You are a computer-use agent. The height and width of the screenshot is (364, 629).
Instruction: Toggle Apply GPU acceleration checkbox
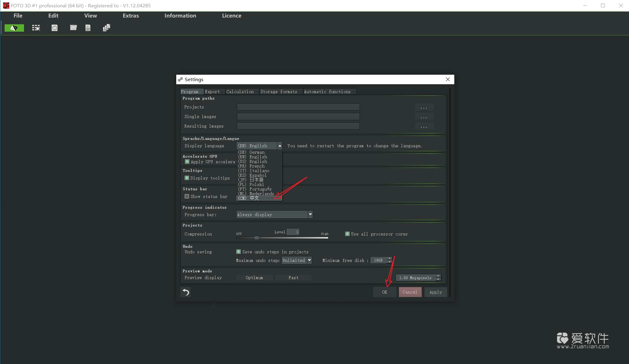(187, 162)
